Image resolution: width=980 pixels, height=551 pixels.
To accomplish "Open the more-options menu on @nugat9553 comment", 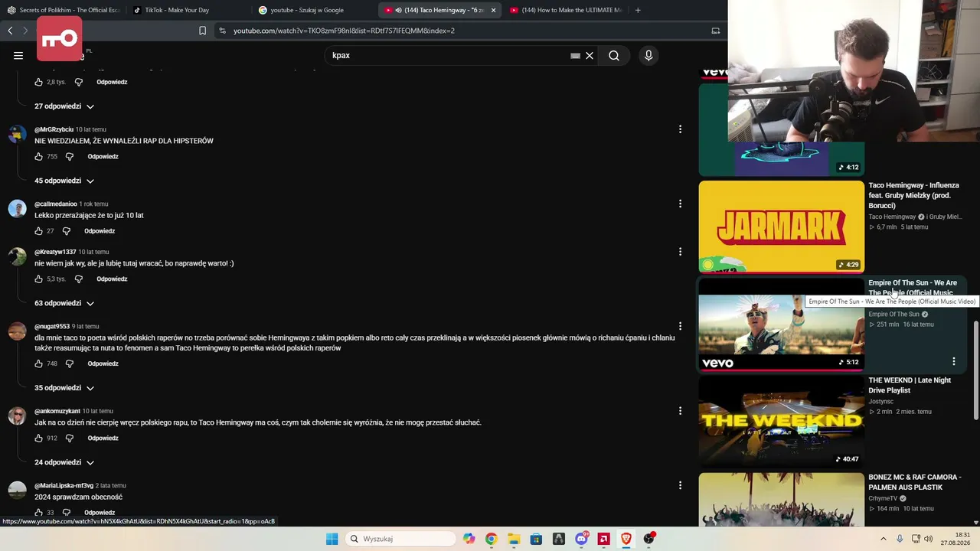I will click(680, 326).
